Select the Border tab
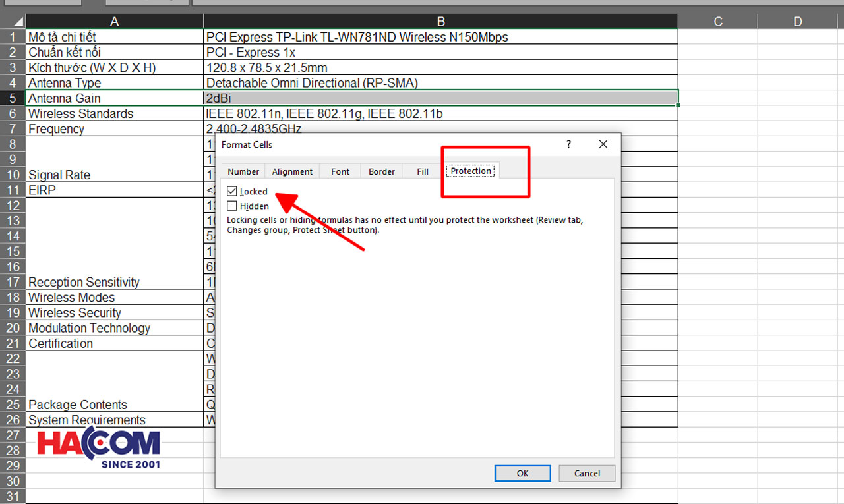This screenshot has width=844, height=504. [x=381, y=171]
